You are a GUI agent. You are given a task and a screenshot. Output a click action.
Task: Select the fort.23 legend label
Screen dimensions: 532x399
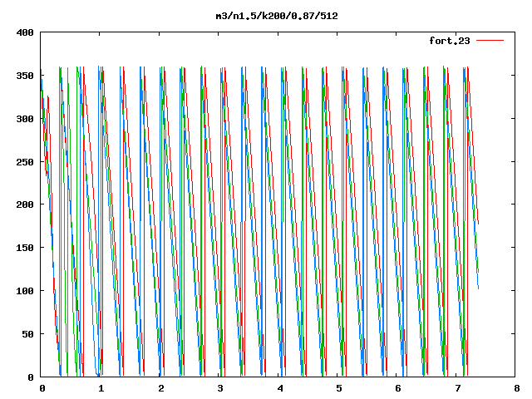click(x=450, y=41)
